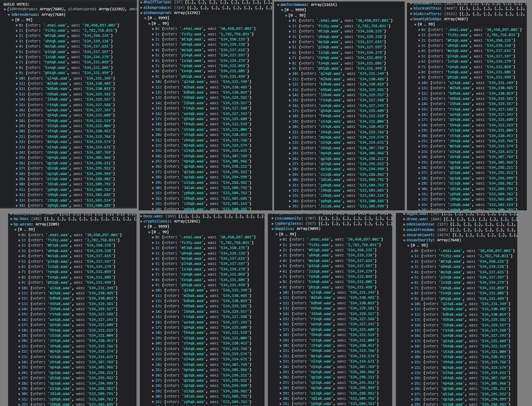The height and width of the screenshot is (406, 532).
Task: Collapse the amsterdamwax: Array(11615) node
Action: [278, 4]
